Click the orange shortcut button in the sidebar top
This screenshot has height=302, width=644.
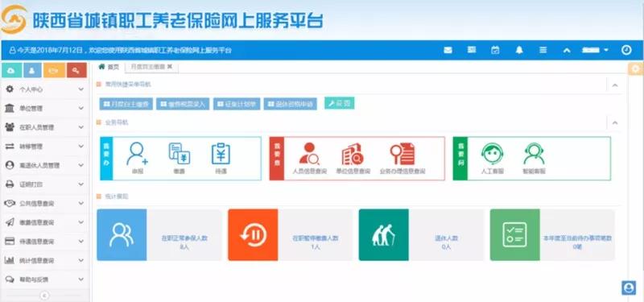tap(54, 70)
